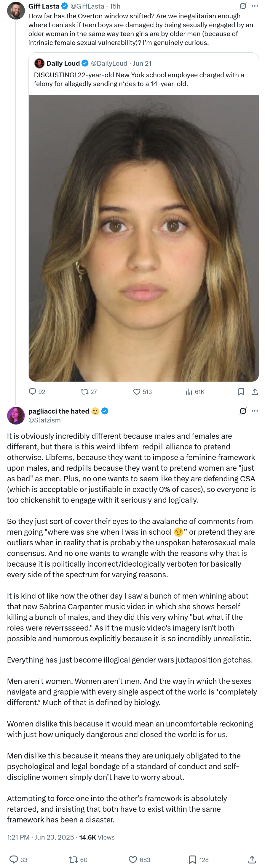Like Giff Lasta's post with 513 likes
The height and width of the screenshot is (868, 265).
point(137,392)
